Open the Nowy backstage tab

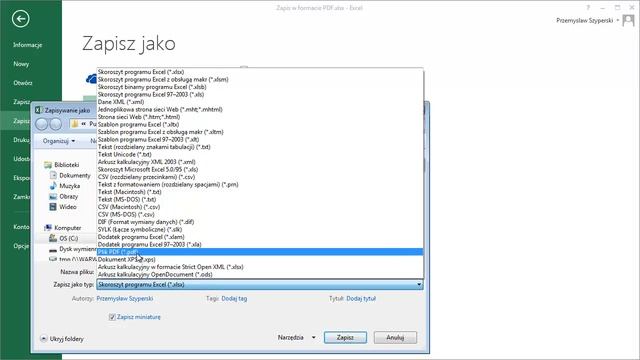[21, 64]
